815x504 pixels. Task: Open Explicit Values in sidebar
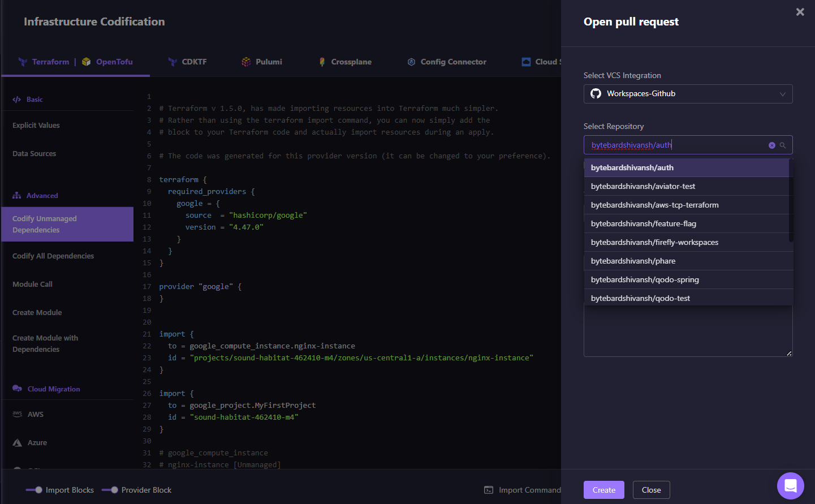click(36, 126)
